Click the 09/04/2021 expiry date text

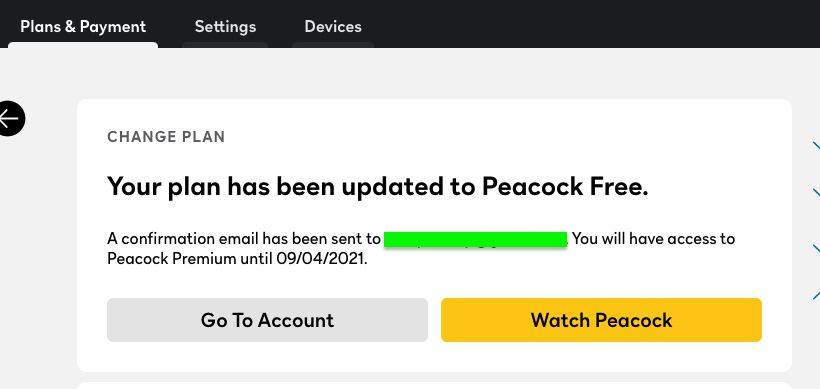[322, 259]
